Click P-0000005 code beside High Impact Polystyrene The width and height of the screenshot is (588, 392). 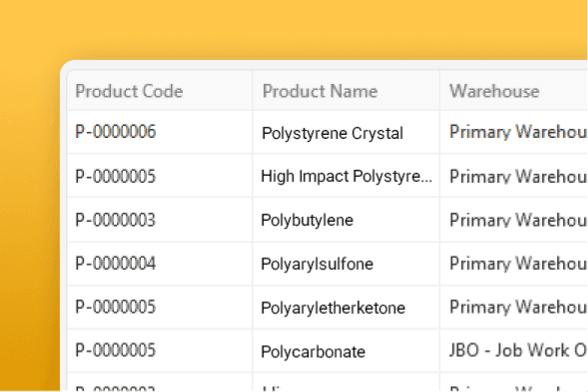116,176
